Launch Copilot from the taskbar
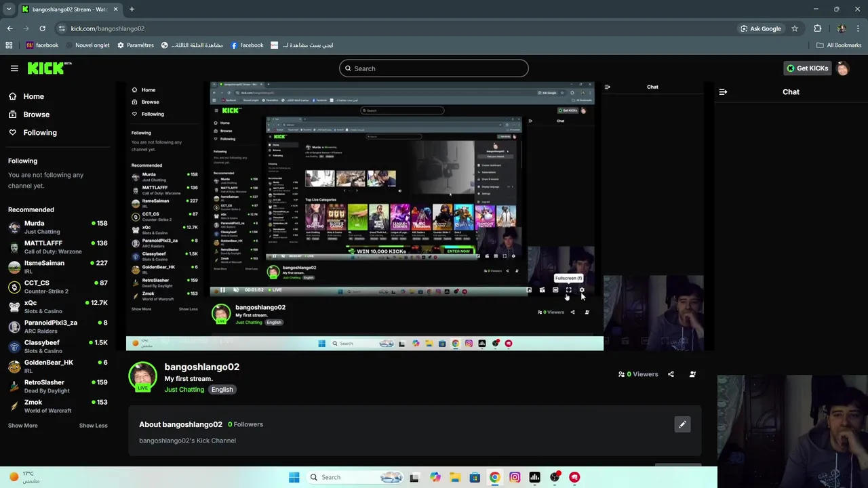 (x=435, y=477)
